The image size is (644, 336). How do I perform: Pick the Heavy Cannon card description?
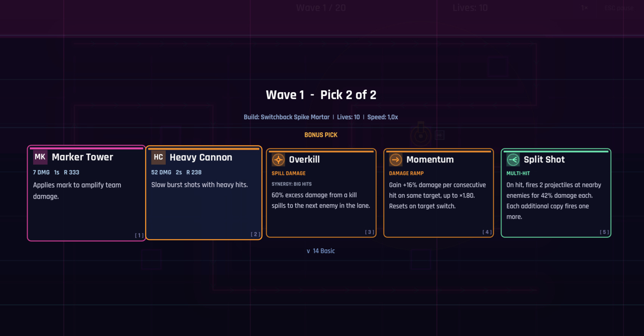pos(199,185)
